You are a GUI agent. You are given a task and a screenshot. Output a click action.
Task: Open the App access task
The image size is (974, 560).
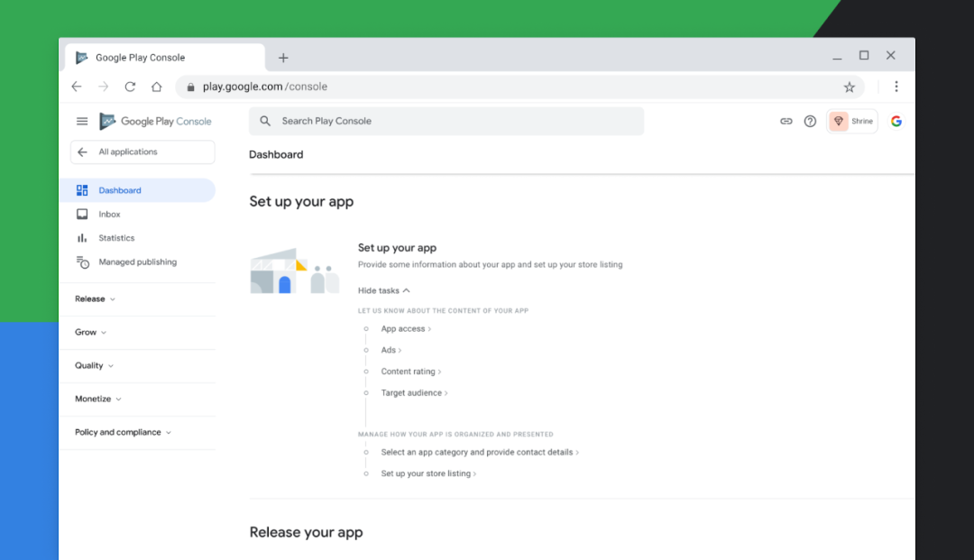point(405,328)
